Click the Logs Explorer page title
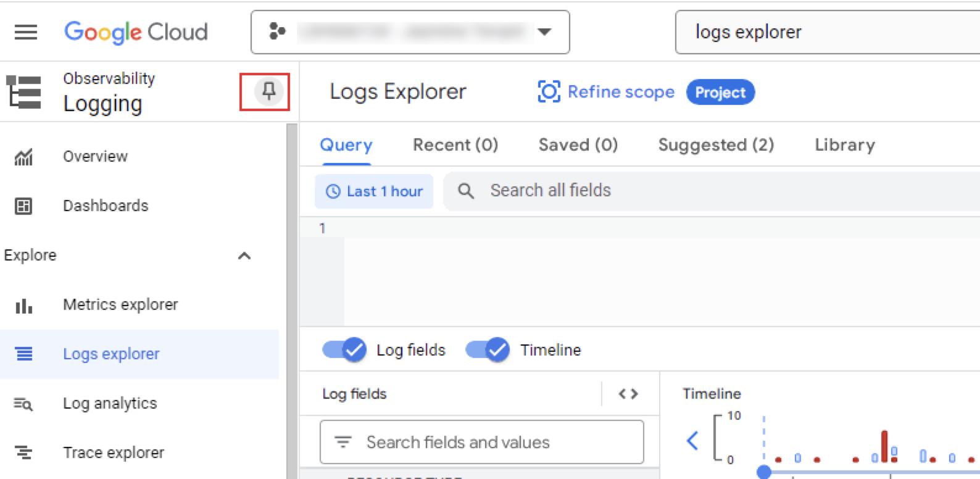Viewport: 980px width, 479px height. click(398, 91)
